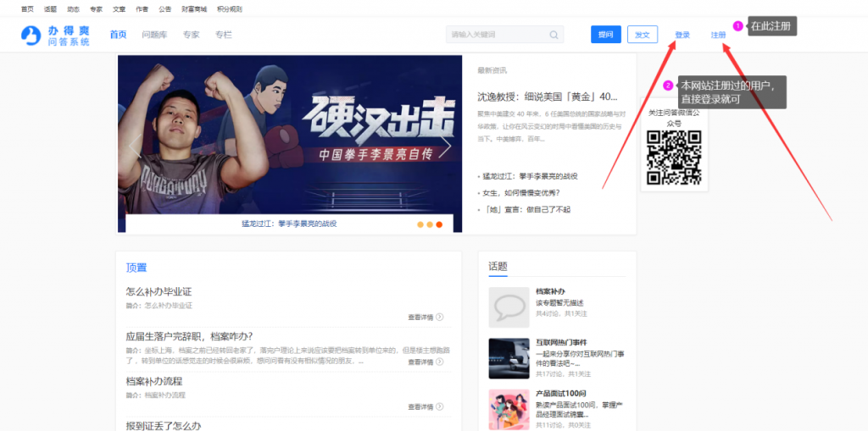
Task: Open 首页 in the top utility bar
Action: click(x=27, y=9)
